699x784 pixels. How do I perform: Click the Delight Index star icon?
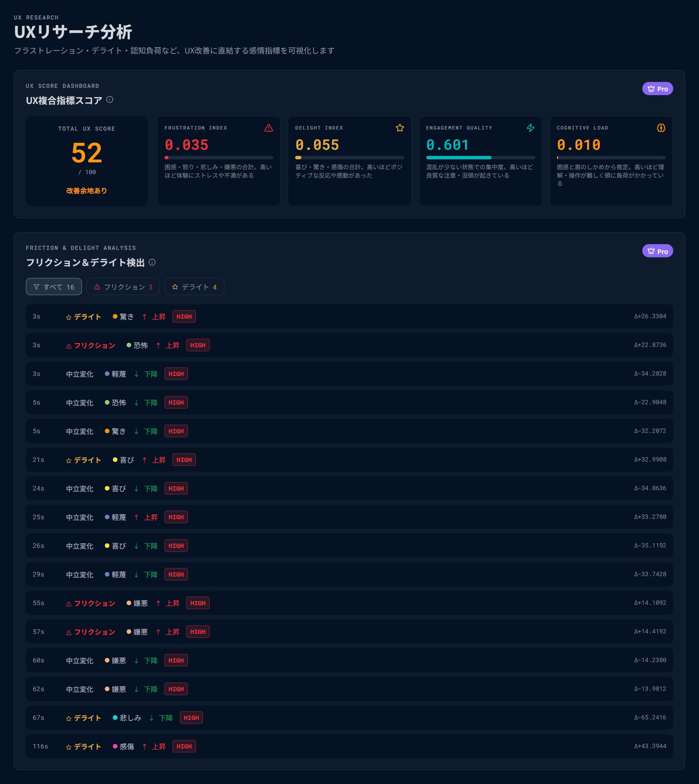[400, 128]
